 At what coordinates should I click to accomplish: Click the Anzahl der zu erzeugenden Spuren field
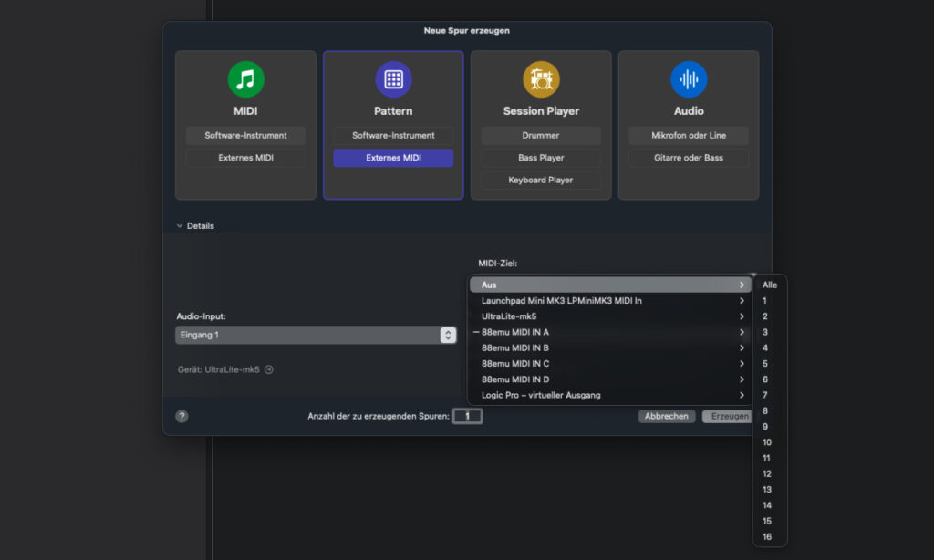tap(468, 417)
